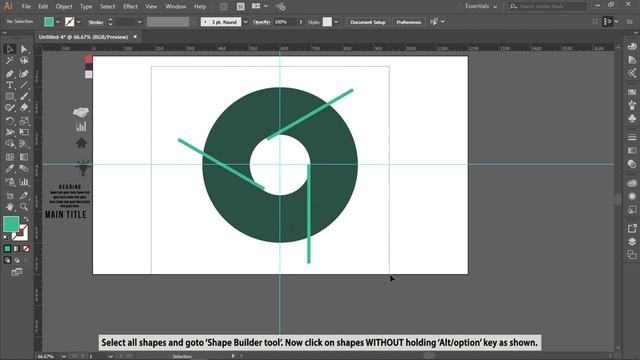
Task: Open the Object menu
Action: tap(64, 7)
